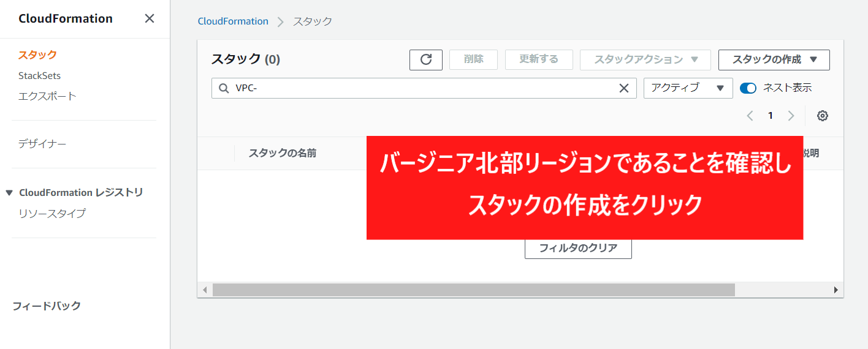
Task: Clear the VPC- search text with X icon
Action: coord(624,88)
